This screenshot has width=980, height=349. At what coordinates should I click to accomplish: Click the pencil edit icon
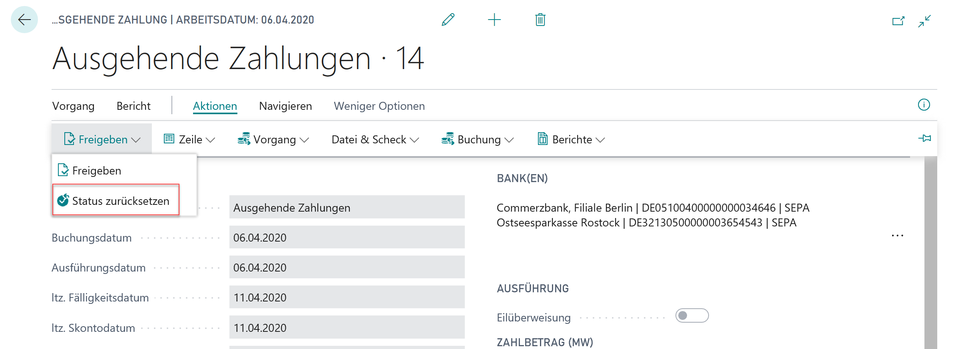[x=448, y=20]
